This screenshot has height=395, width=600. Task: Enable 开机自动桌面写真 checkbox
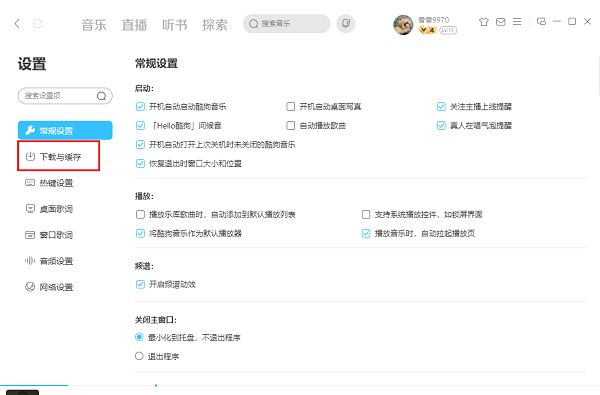291,106
